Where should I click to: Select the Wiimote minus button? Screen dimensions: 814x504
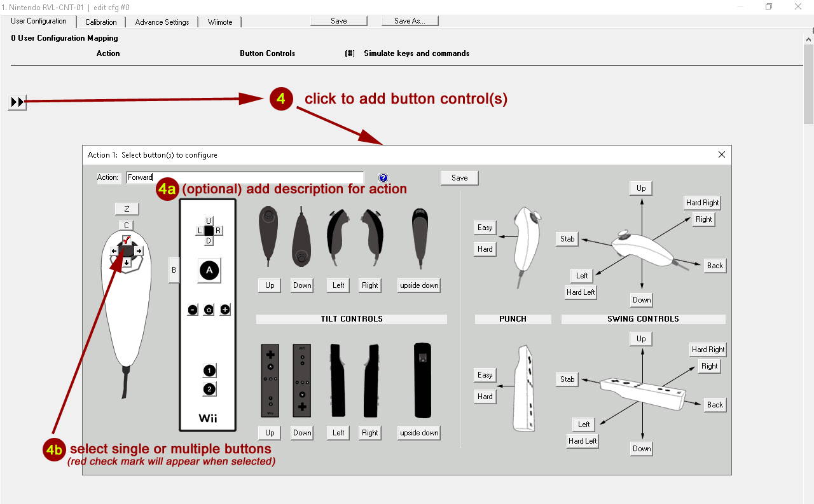[x=193, y=310]
